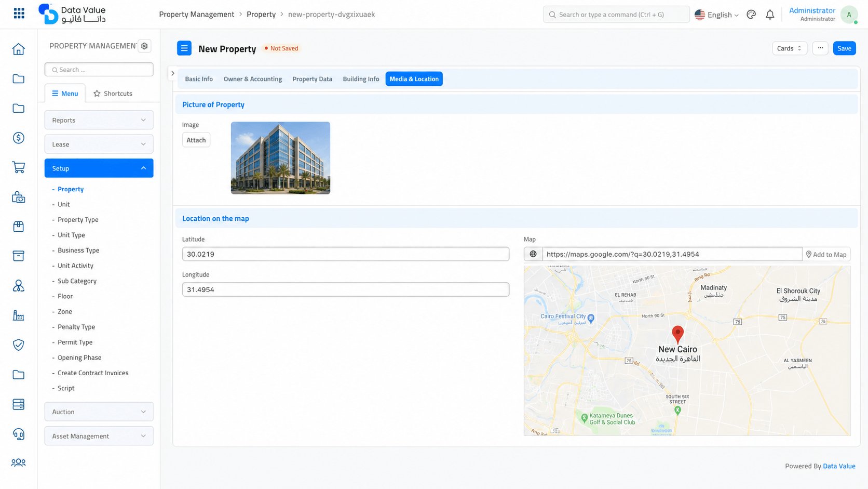Click the red map pin on New Cairo
Image resolution: width=868 pixels, height=489 pixels.
click(677, 334)
